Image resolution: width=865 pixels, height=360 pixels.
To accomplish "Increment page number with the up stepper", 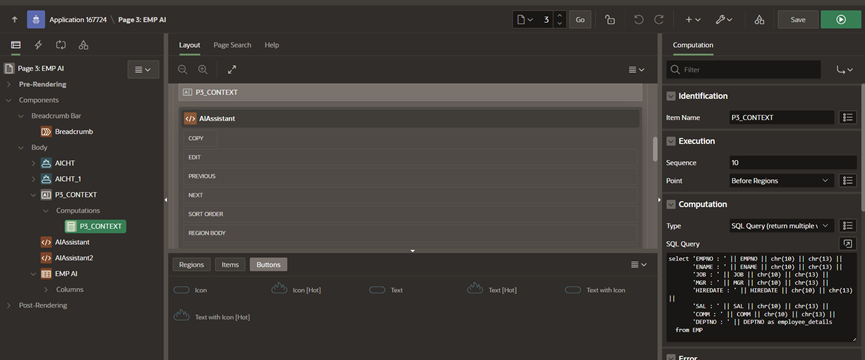I will [559, 15].
